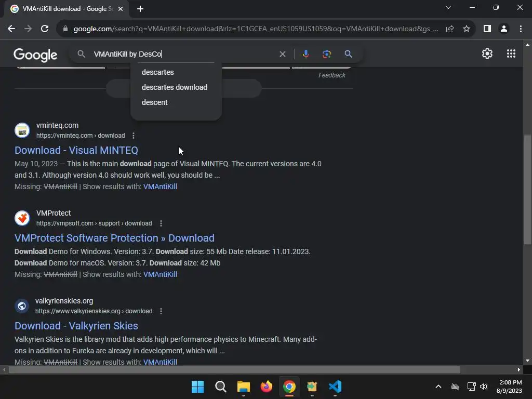Click the horizontal scrollbar thumb
This screenshot has height=399, width=532.
(234, 369)
